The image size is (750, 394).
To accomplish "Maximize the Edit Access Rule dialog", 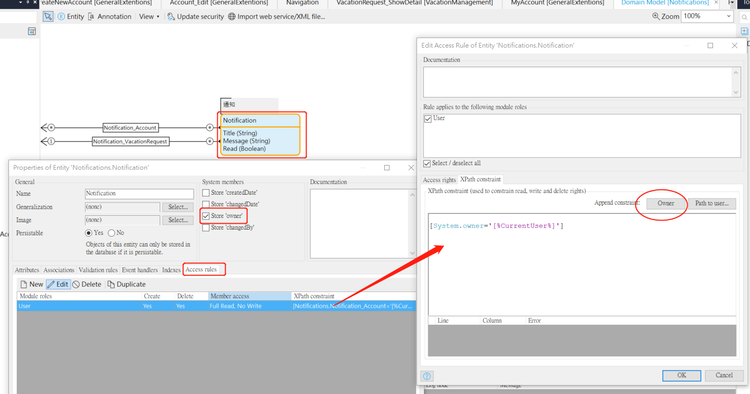I will coord(710,45).
